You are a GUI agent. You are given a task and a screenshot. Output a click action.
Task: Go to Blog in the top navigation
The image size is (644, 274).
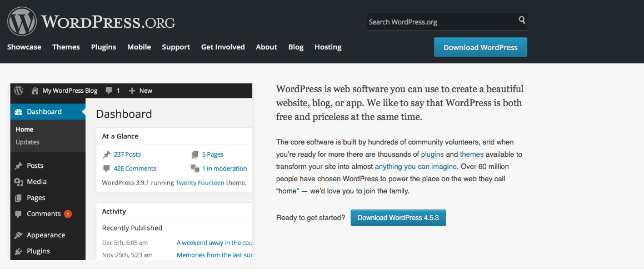pos(296,47)
